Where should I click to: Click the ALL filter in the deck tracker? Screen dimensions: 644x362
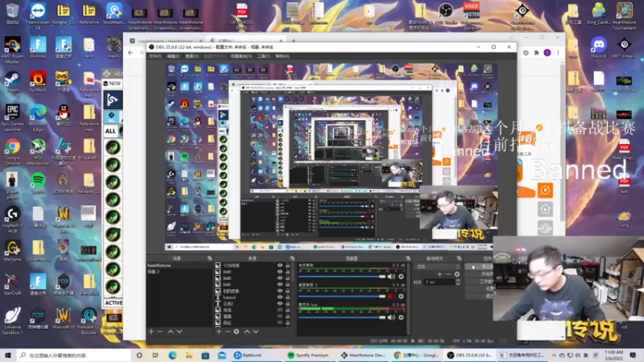coord(110,131)
